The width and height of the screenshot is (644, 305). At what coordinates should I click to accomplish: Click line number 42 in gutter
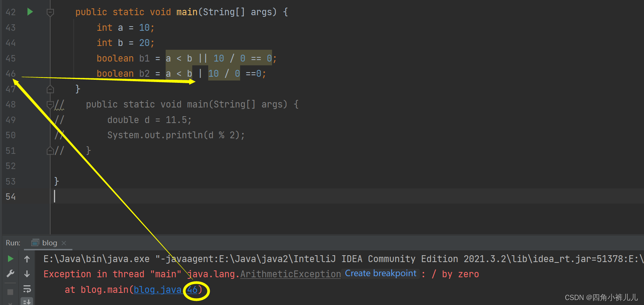(11, 12)
